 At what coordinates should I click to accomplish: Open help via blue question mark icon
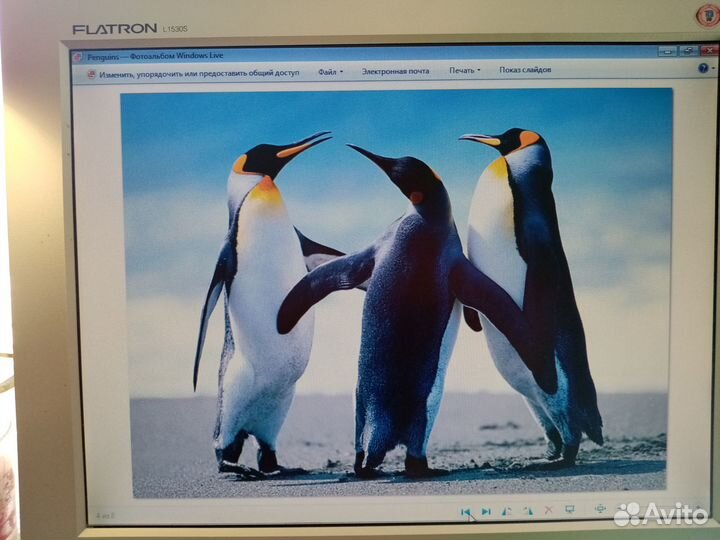[703, 69]
